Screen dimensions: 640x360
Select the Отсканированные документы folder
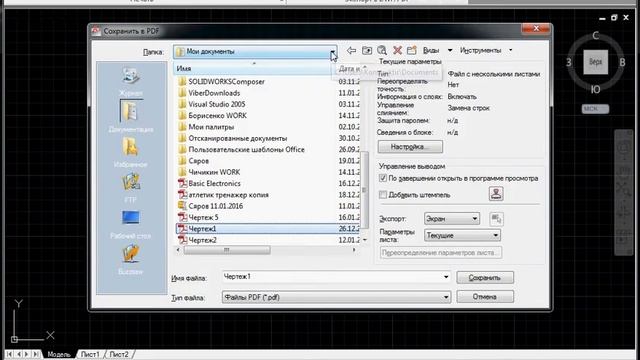tap(238, 138)
